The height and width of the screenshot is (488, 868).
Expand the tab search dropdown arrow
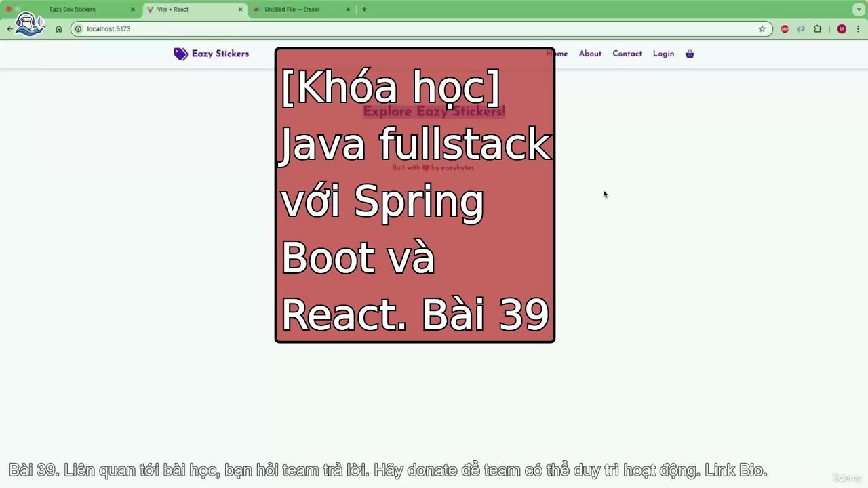(859, 9)
